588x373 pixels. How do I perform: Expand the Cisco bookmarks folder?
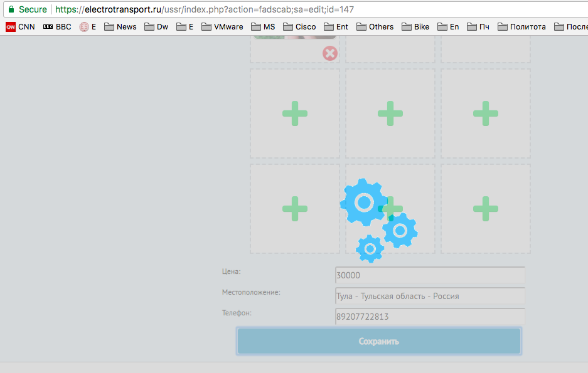point(299,27)
